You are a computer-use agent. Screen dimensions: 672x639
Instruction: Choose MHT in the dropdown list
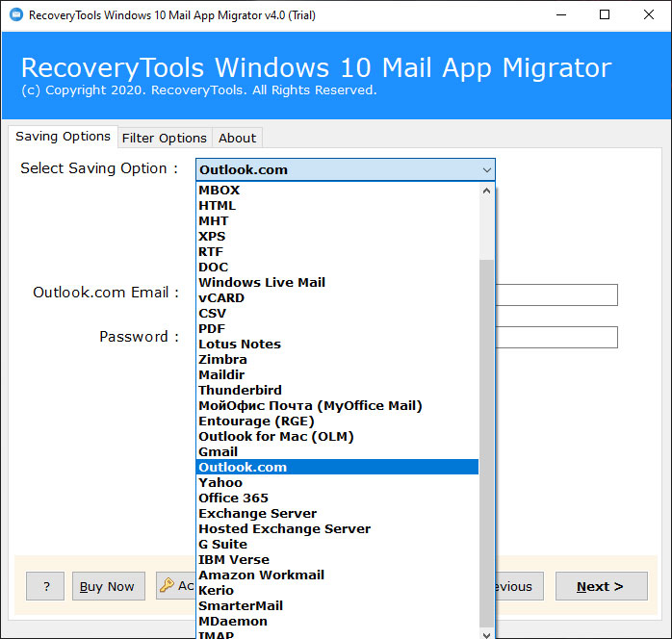pyautogui.click(x=338, y=221)
